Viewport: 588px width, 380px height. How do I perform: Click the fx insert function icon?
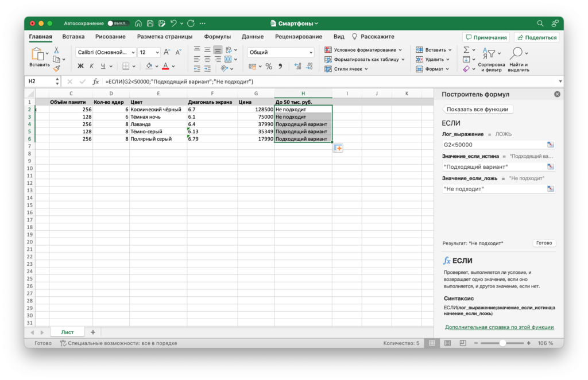[96, 82]
